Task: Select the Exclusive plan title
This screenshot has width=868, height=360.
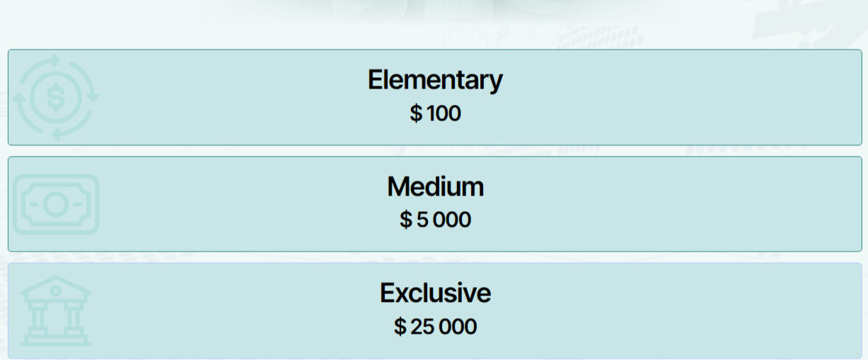Action: pos(435,293)
